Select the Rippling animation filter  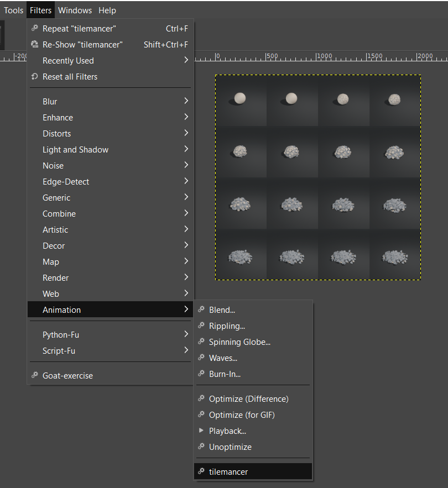click(227, 326)
